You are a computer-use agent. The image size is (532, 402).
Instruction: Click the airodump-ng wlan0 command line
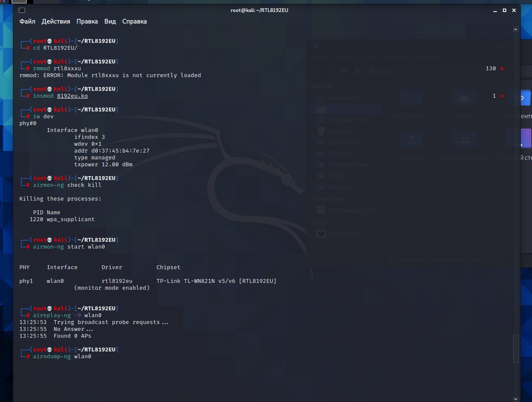pyautogui.click(x=62, y=357)
